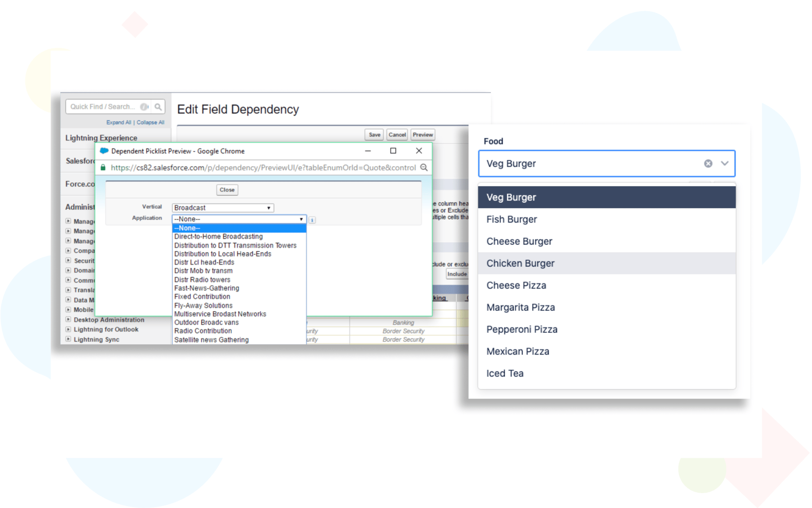
Task: Open the Vertical dropdown showing Broadcast
Action: [222, 208]
